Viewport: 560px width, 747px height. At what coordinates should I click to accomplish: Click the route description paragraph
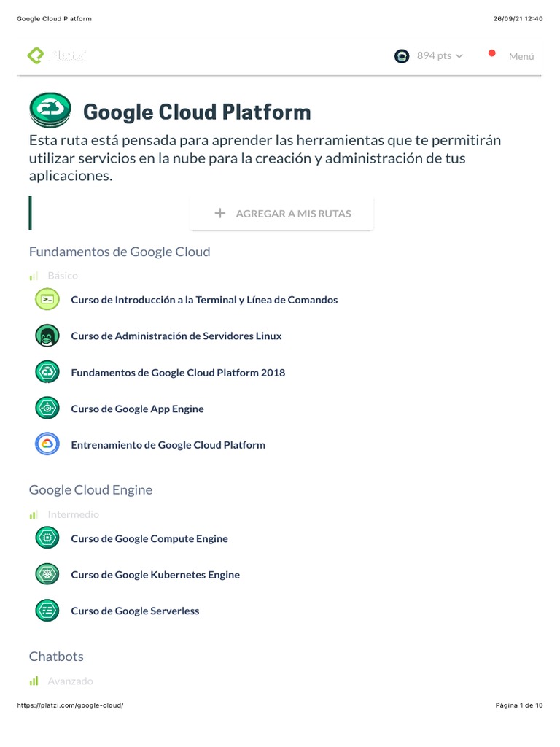[x=265, y=158]
